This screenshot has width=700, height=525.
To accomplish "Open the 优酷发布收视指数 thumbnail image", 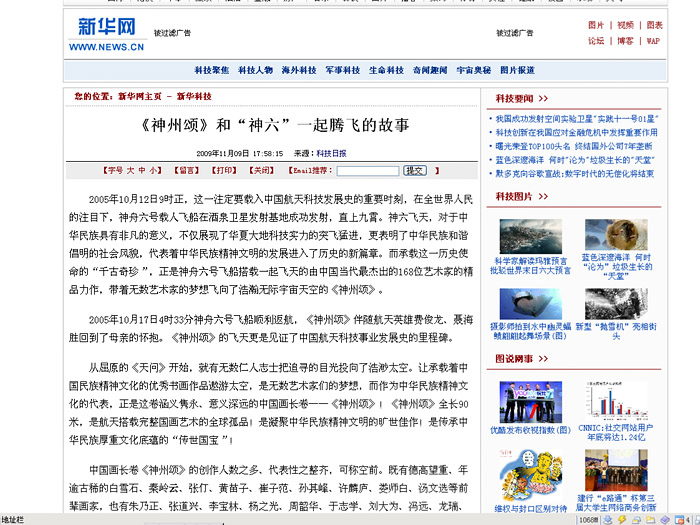I will 531,402.
